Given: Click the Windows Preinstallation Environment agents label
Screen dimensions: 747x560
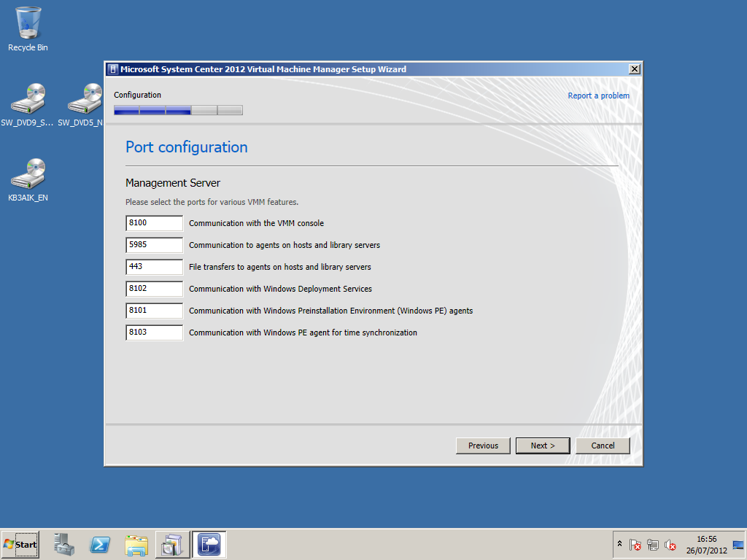Looking at the screenshot, I should coord(330,311).
